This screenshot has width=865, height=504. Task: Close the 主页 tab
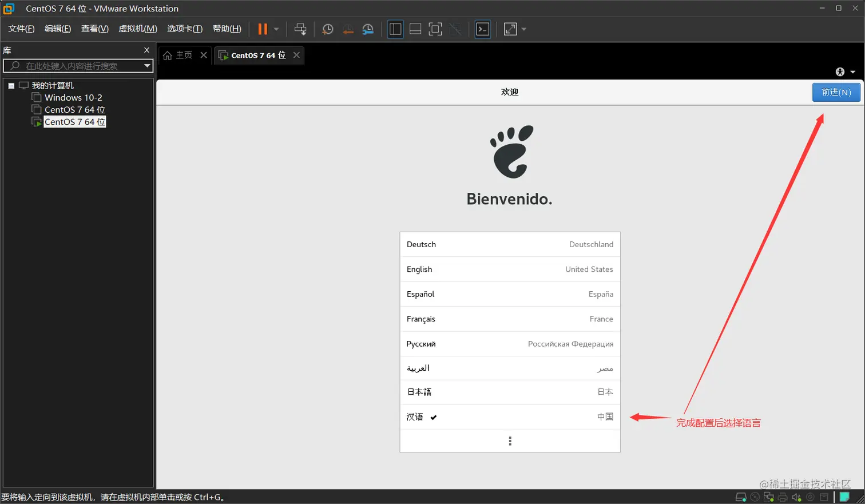(x=204, y=55)
